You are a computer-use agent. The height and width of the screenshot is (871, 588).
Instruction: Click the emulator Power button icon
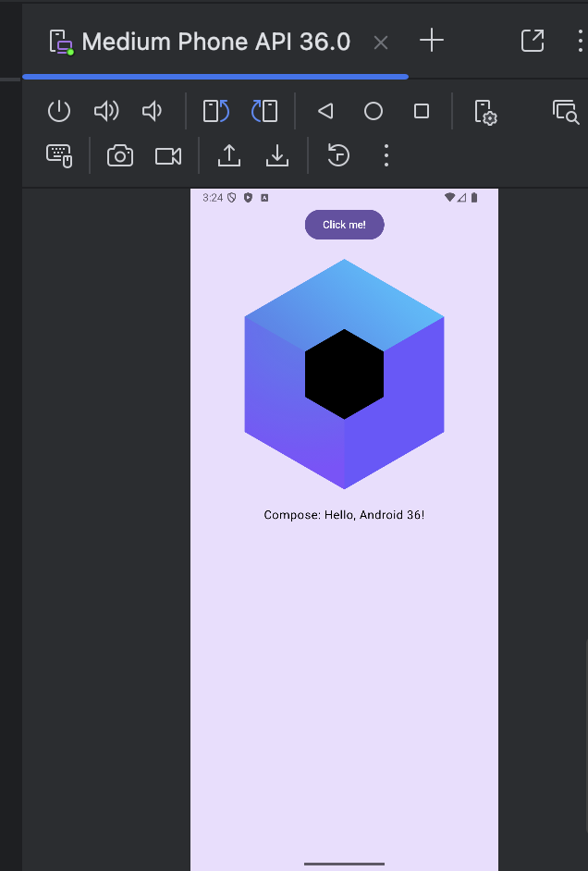coord(59,111)
